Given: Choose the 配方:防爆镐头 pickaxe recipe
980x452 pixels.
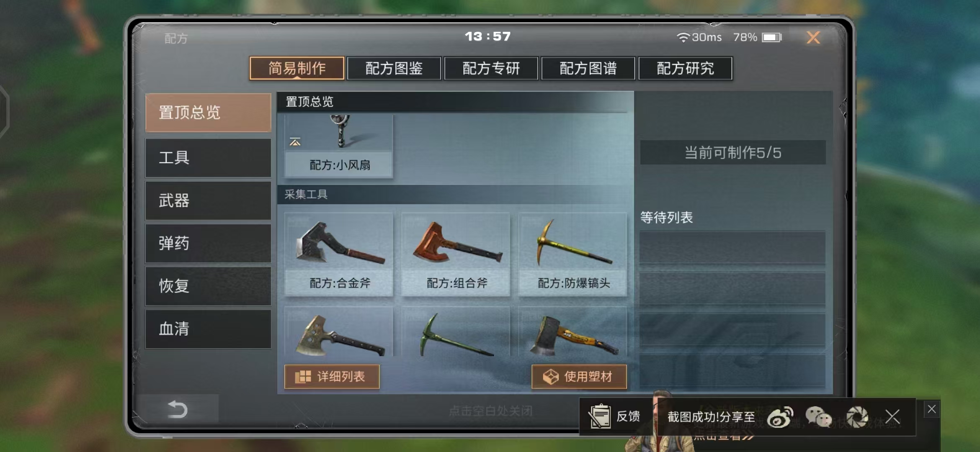Looking at the screenshot, I should tap(573, 254).
